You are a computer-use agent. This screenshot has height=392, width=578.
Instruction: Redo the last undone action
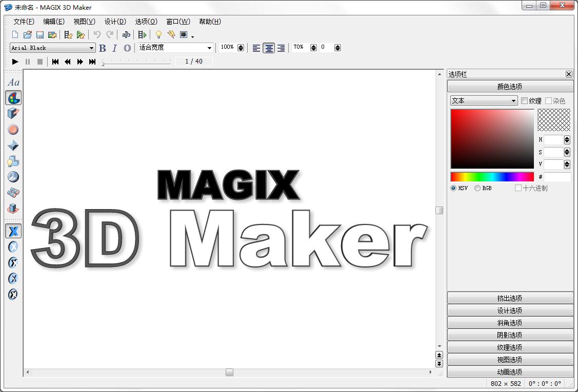click(109, 35)
